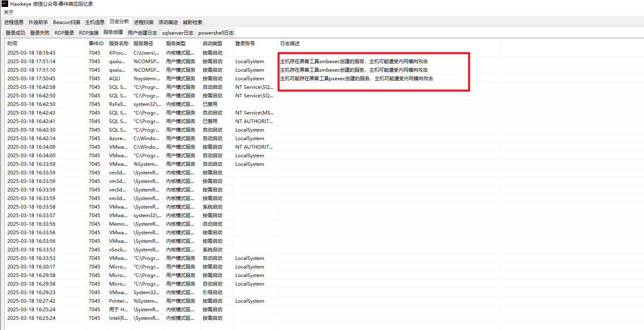The height and width of the screenshot is (330, 644).
Task: Go to the 主机信息 tab
Action: (95, 22)
